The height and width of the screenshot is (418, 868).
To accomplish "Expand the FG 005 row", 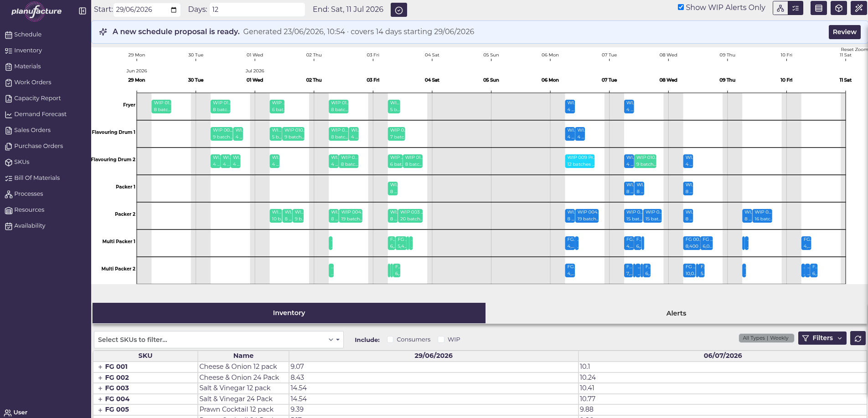I will click(x=100, y=410).
